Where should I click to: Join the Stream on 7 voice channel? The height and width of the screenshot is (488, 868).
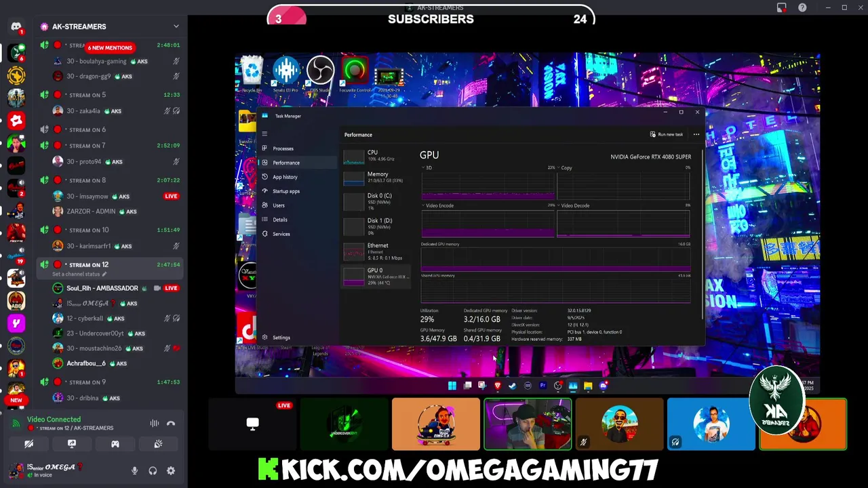point(108,146)
